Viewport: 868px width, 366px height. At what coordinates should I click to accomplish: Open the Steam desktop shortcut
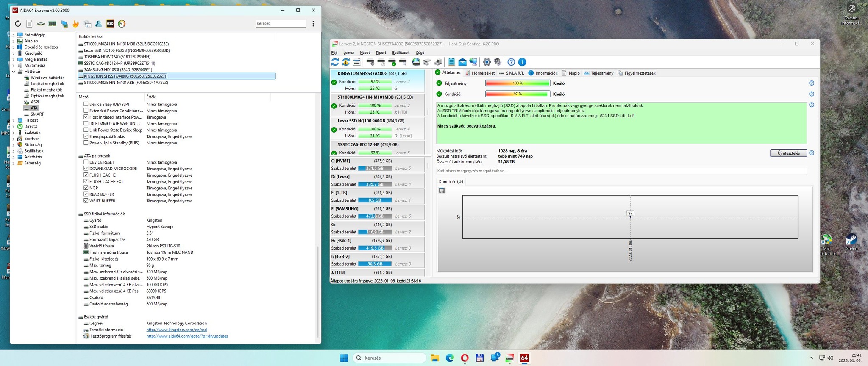click(851, 242)
